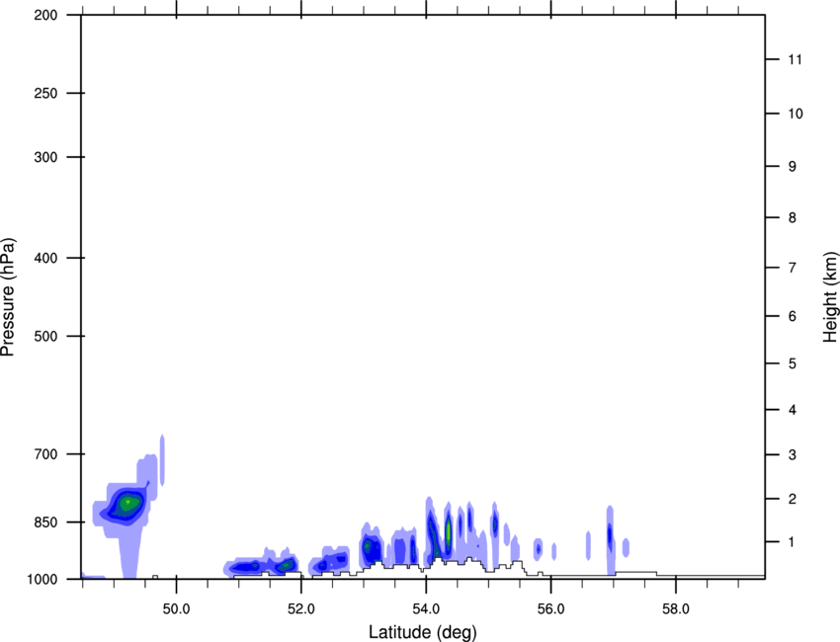Pick the 10 km height label
Screen dimensions: 840x642
[x=796, y=114]
